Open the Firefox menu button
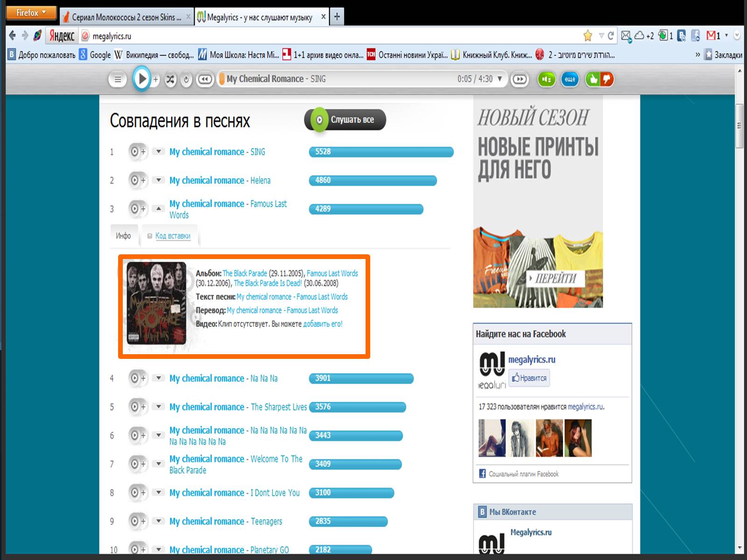747x560 pixels. (x=31, y=13)
